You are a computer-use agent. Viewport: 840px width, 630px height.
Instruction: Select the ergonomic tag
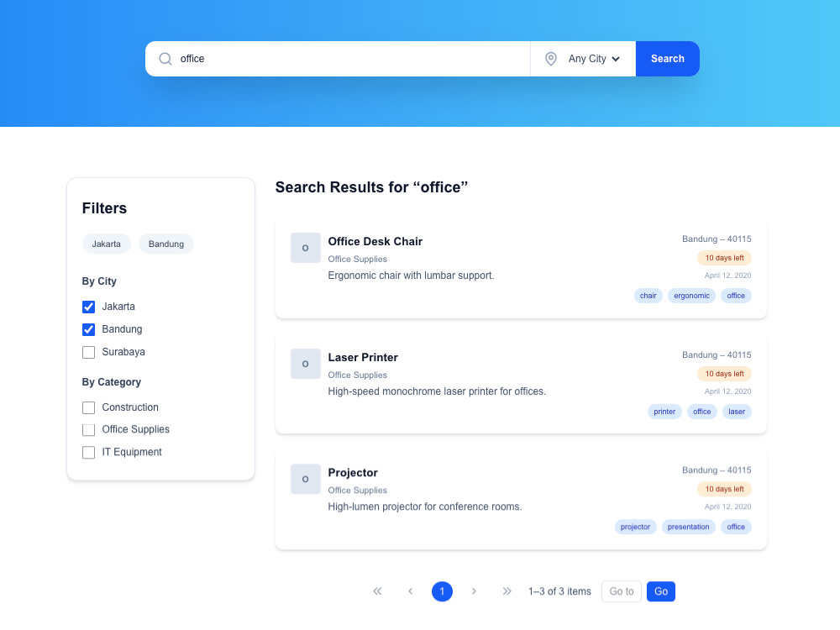tap(691, 296)
